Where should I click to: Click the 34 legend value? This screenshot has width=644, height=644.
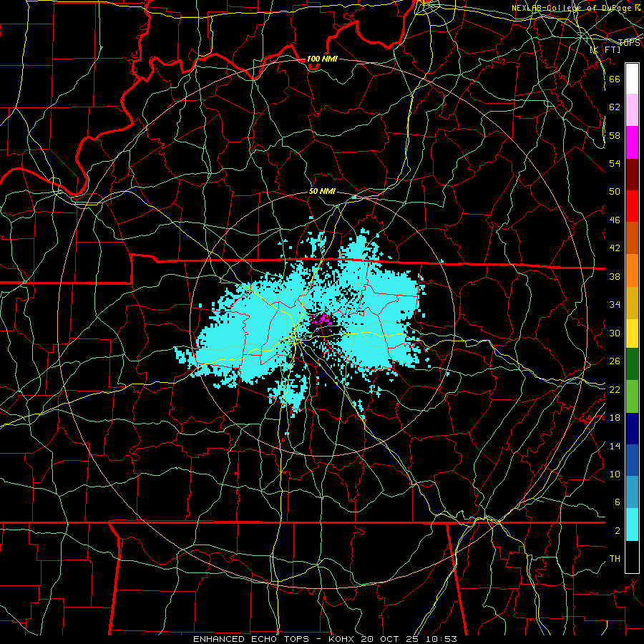(615, 304)
